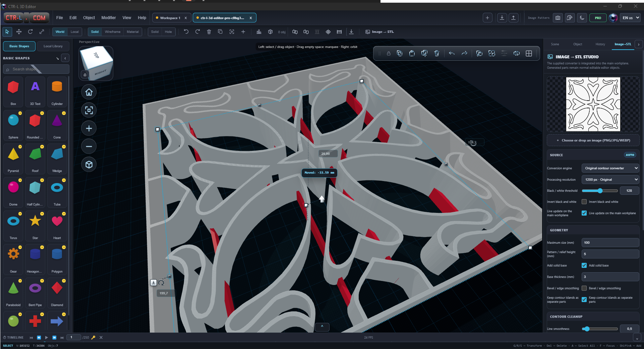Zoom in with the plus viewport button
644x349 pixels.
[x=89, y=128]
